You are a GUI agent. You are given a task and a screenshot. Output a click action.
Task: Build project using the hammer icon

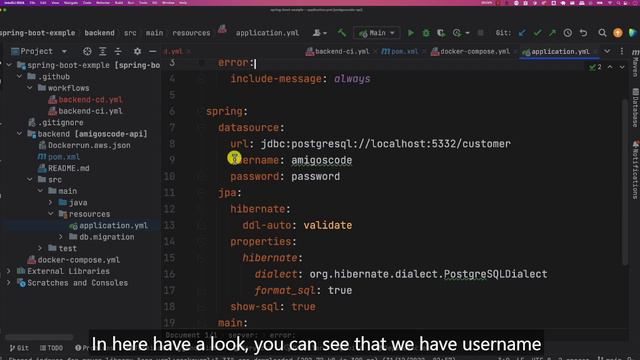[x=342, y=33]
